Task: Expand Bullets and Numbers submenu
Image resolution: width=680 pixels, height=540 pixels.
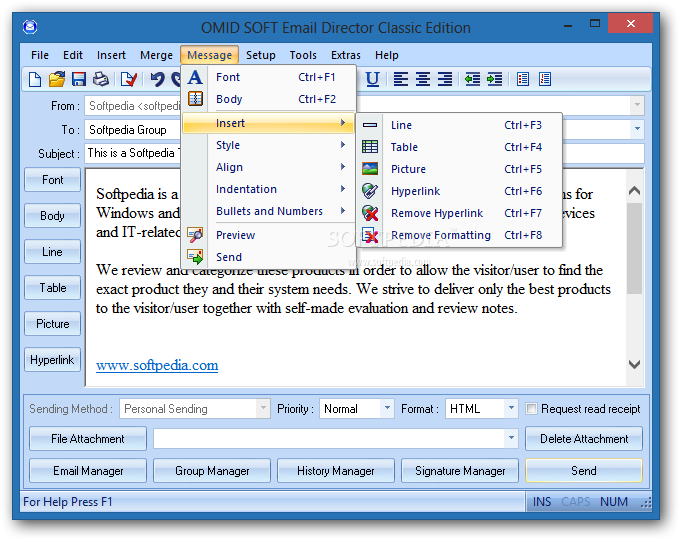Action: [x=270, y=211]
